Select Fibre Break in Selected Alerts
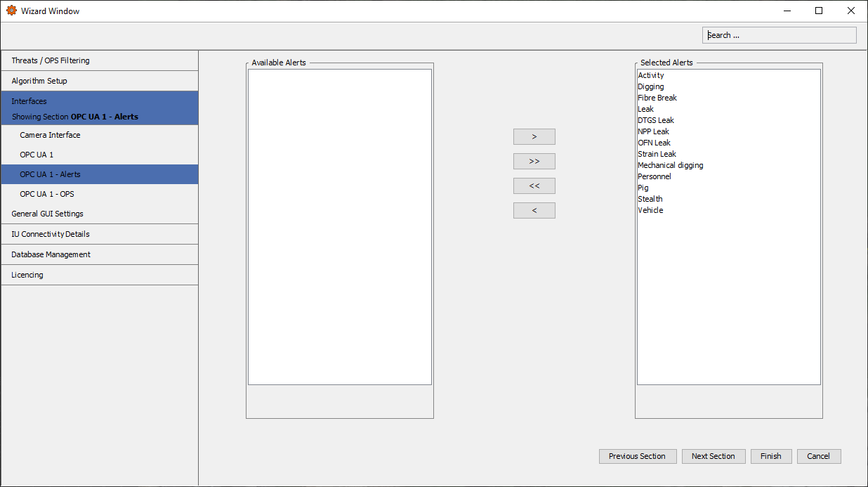Image resolution: width=868 pixels, height=487 pixels. (657, 98)
